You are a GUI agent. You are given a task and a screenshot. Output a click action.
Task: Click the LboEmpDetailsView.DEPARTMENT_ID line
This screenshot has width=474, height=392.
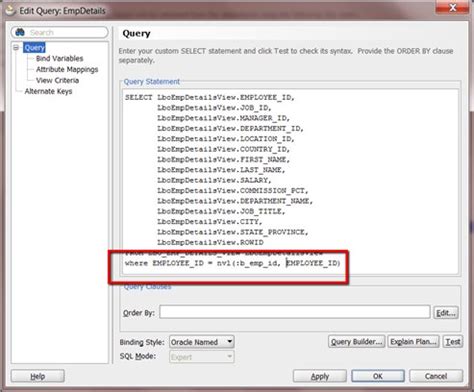230,129
